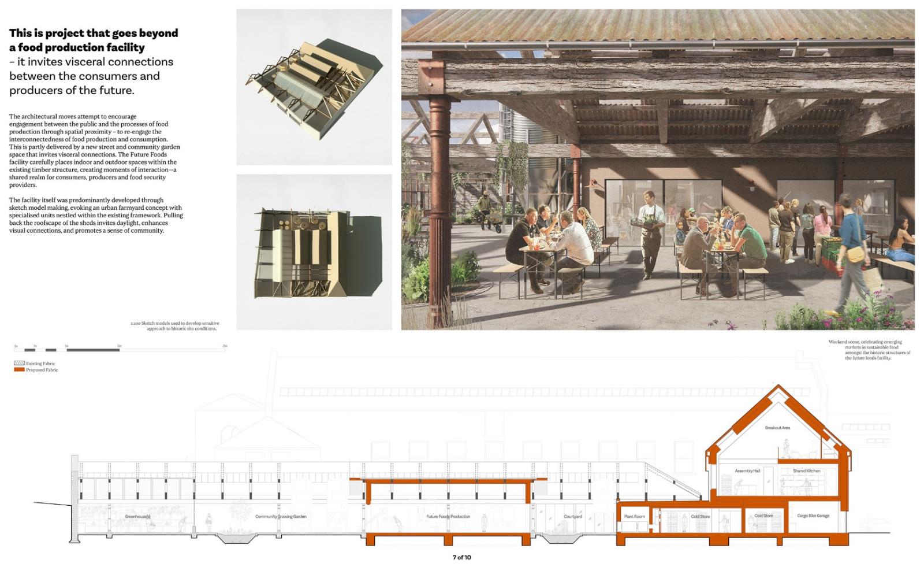This screenshot has width=924, height=578.
Task: Click the Proposed Fabric orange legend swatch
Action: tap(19, 370)
